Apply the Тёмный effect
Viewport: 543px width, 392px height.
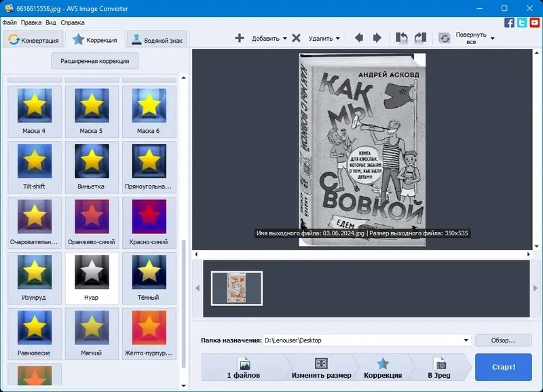(149, 278)
